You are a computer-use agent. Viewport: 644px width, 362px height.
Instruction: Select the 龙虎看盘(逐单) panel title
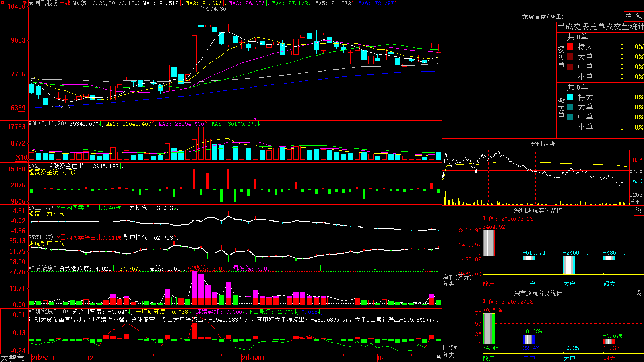click(543, 16)
